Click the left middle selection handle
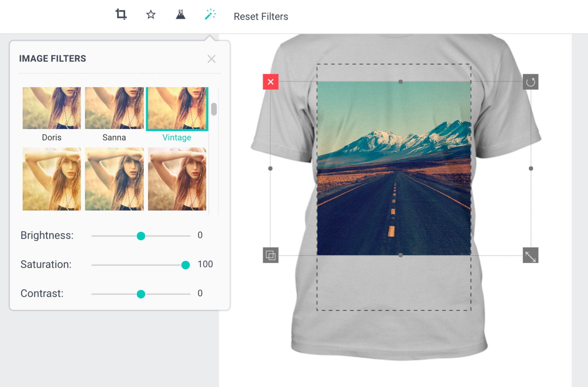The width and height of the screenshot is (588, 387). click(x=270, y=168)
